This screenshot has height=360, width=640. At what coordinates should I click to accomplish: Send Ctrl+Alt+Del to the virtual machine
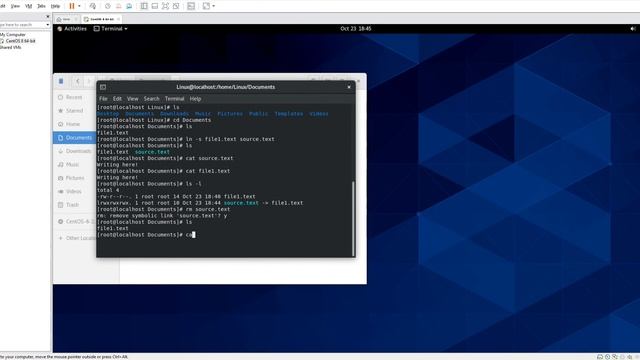tap(93, 6)
